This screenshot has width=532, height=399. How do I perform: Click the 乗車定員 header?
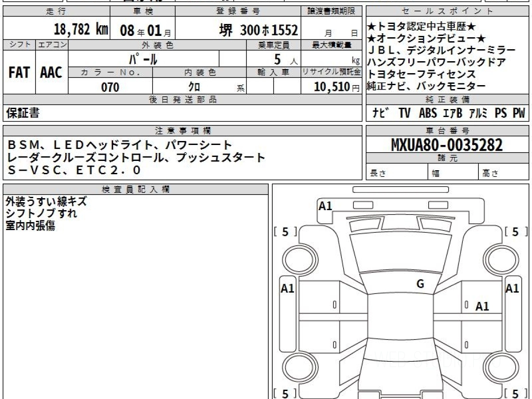274,44
